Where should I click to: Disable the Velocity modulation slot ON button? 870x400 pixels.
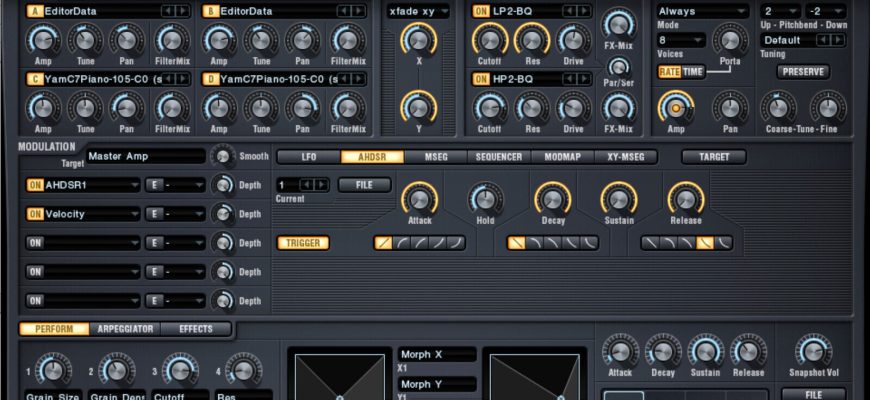point(35,214)
